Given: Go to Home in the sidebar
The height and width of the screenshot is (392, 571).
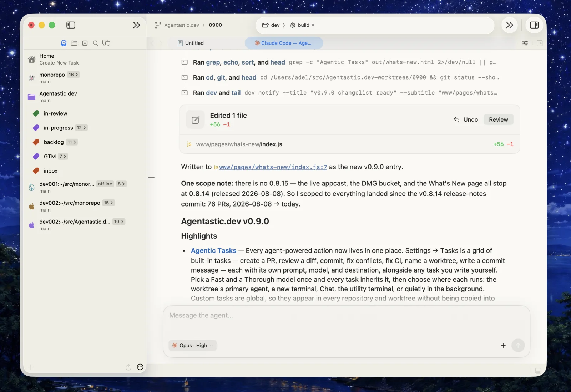Looking at the screenshot, I should tap(47, 56).
